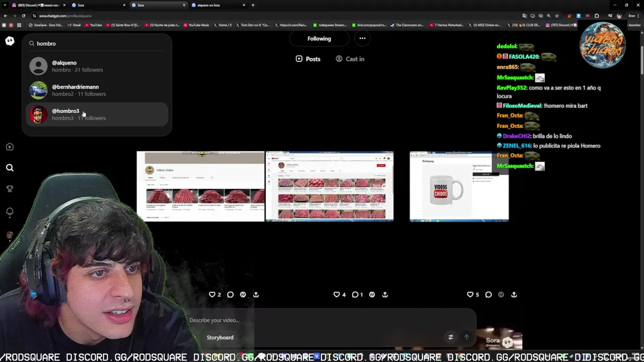Viewport: 644px width, 362px height.
Task: Open the @bernhardriemann search result
Action: point(97,90)
